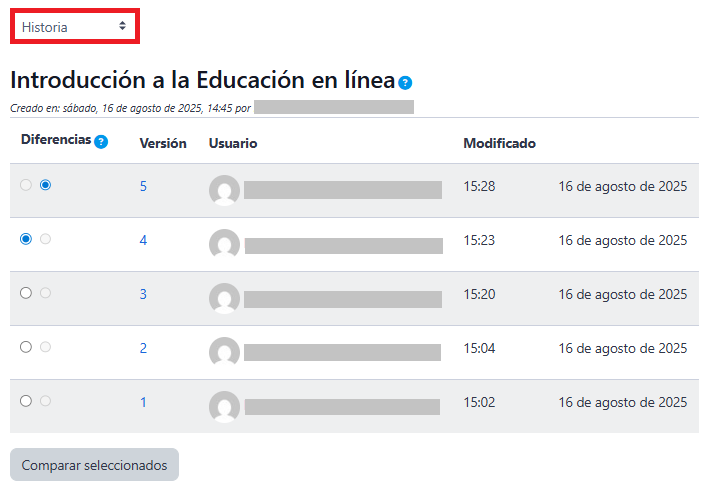Click help icon beside the page title

click(405, 83)
